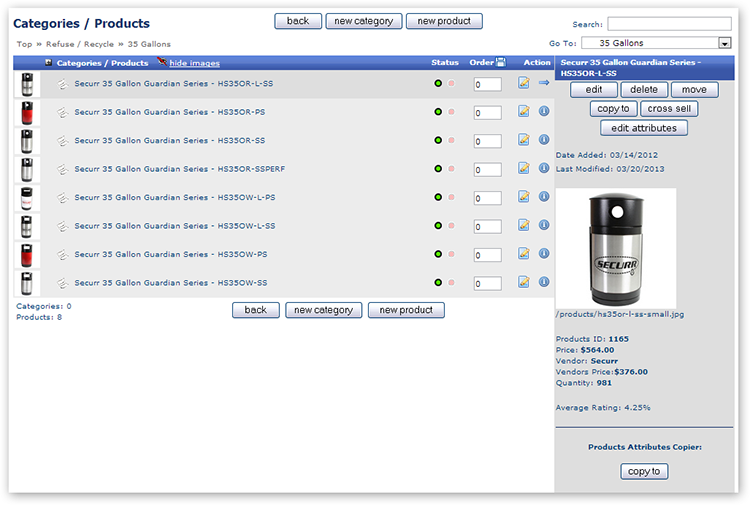Open product HS35OW-L-SS link
Screen dimensions: 750x505
pyautogui.click(x=175, y=226)
